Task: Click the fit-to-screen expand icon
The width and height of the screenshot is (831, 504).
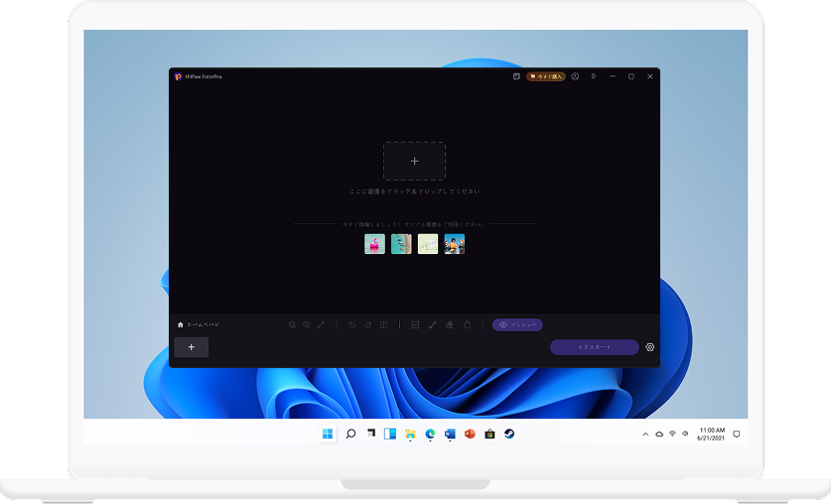Action: tap(321, 325)
